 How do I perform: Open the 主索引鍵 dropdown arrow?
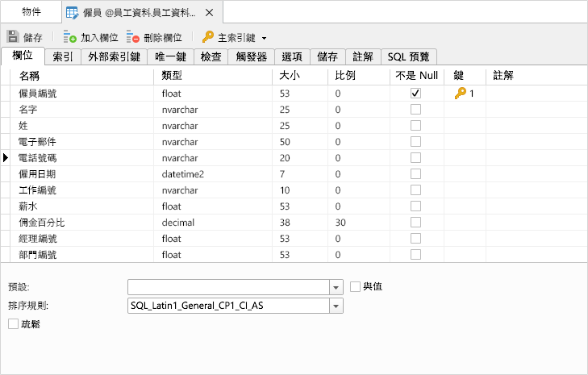[x=264, y=38]
